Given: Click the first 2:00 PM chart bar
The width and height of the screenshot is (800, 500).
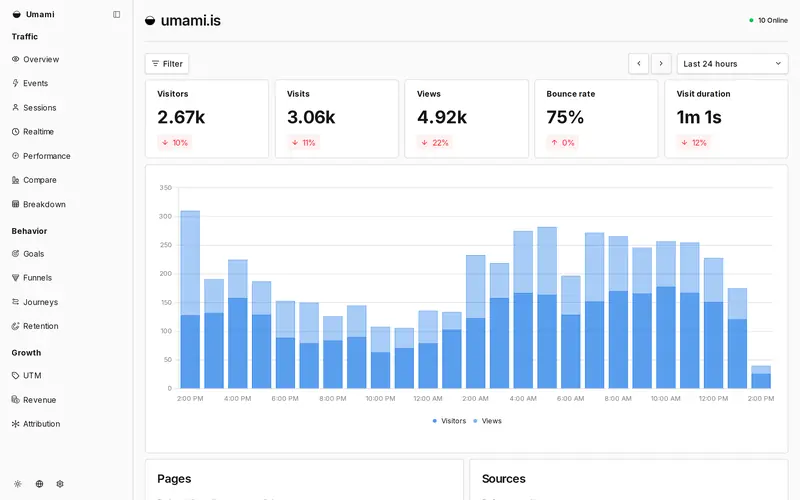Looking at the screenshot, I should click(190, 299).
